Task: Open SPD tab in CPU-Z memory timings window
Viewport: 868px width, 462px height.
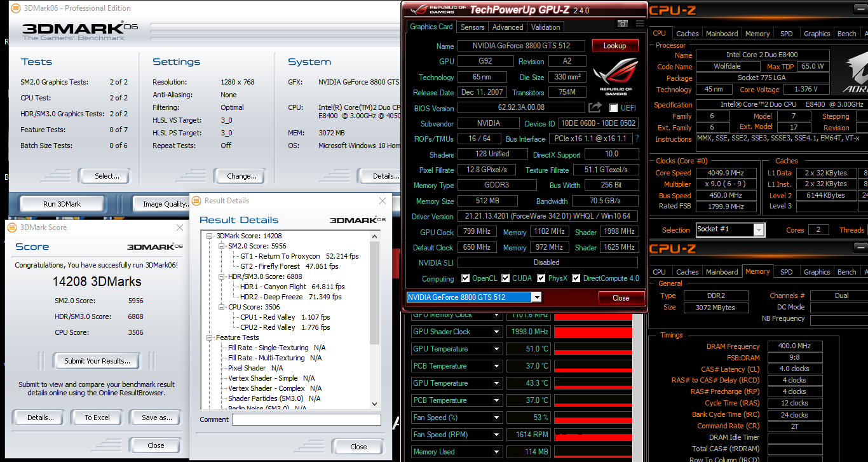Action: pyautogui.click(x=786, y=271)
